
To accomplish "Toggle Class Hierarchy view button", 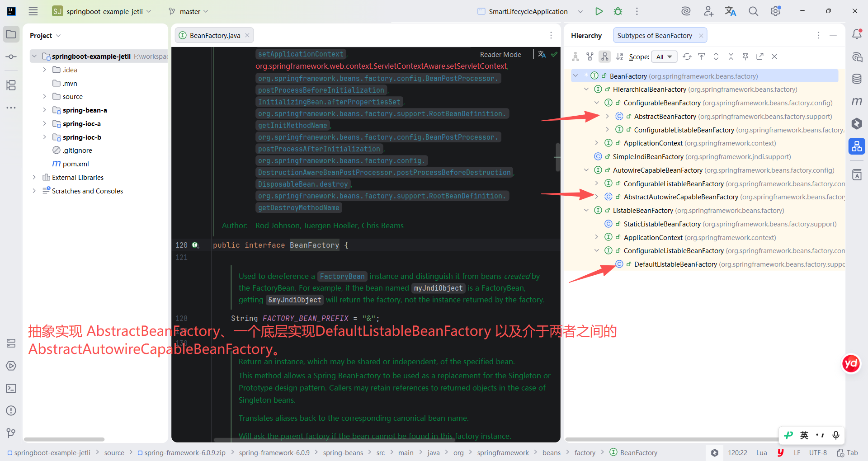I will click(x=576, y=56).
